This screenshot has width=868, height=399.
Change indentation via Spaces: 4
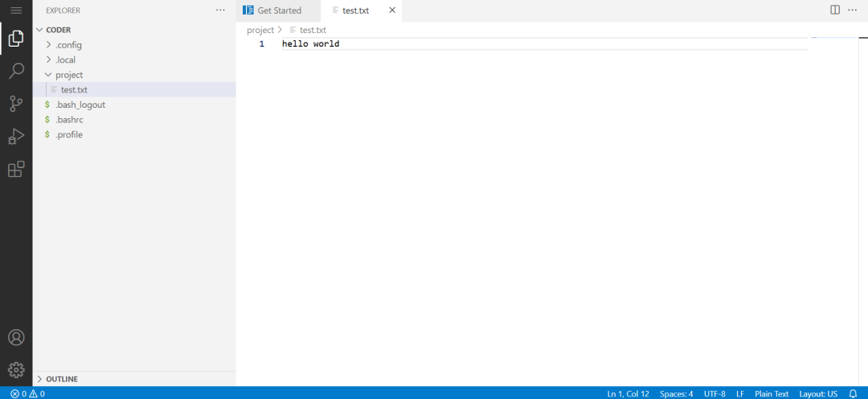677,393
